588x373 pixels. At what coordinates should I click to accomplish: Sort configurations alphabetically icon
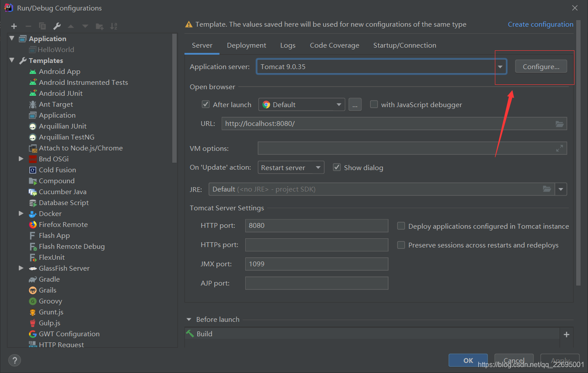[x=114, y=26]
